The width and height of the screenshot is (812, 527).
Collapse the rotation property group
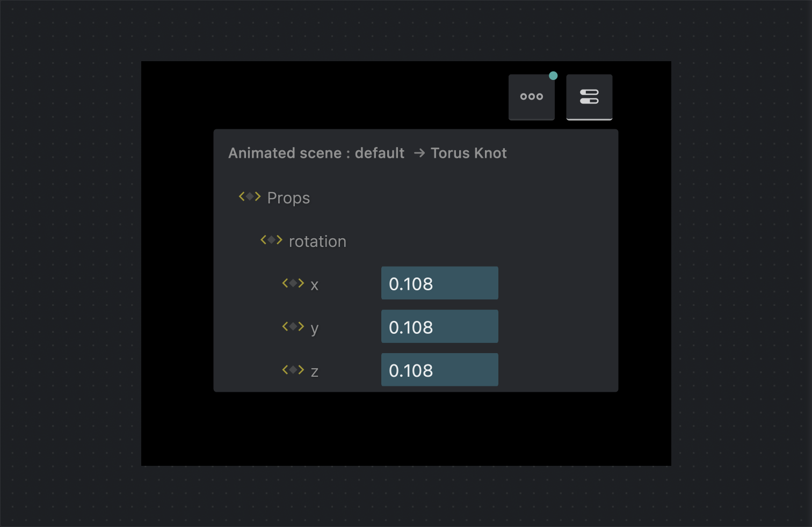317,241
